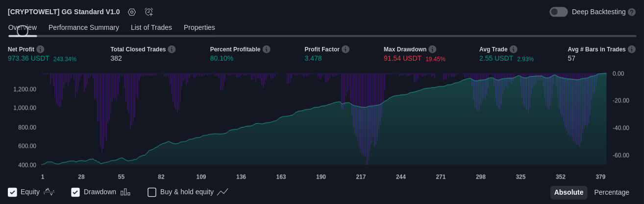This screenshot has width=644, height=204.
Task: Click info icon beside Avg Trade
Action: tap(513, 49)
